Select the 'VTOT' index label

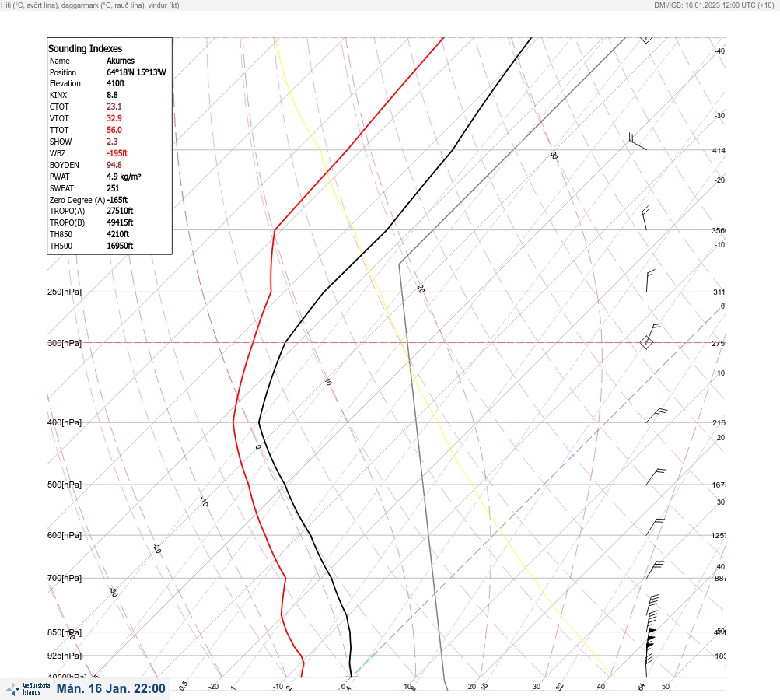(58, 118)
